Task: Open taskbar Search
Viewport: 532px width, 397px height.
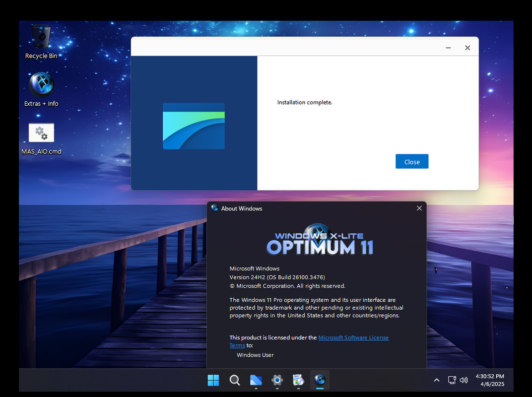Action: pos(234,380)
